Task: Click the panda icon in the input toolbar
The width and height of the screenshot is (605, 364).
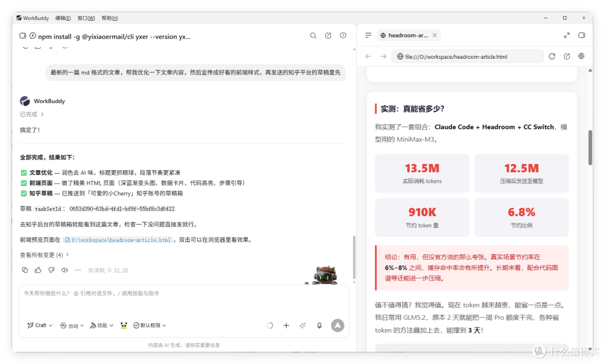Action: point(123,325)
